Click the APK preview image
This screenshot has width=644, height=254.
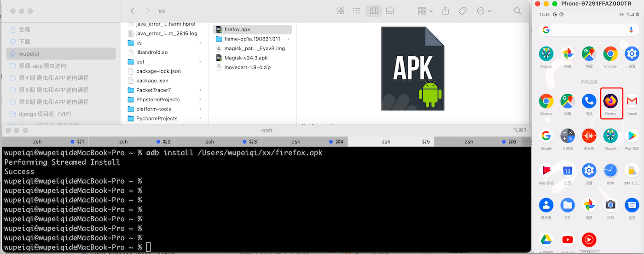(413, 69)
